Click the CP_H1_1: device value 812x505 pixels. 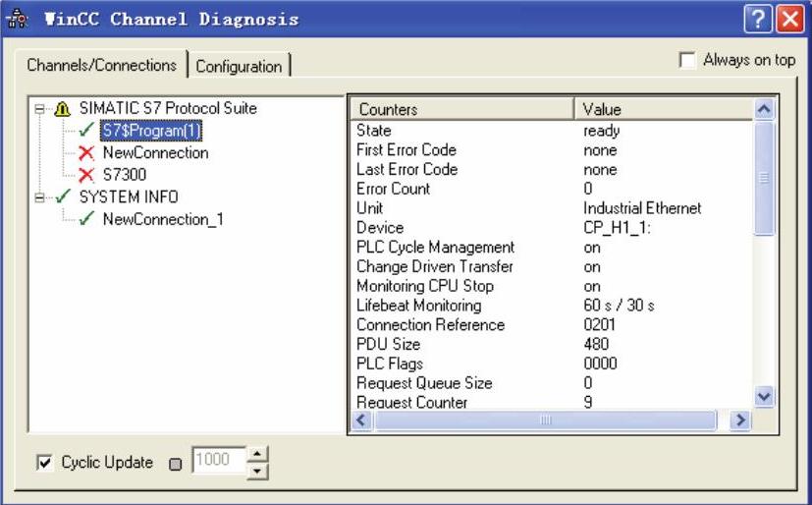pyautogui.click(x=617, y=228)
